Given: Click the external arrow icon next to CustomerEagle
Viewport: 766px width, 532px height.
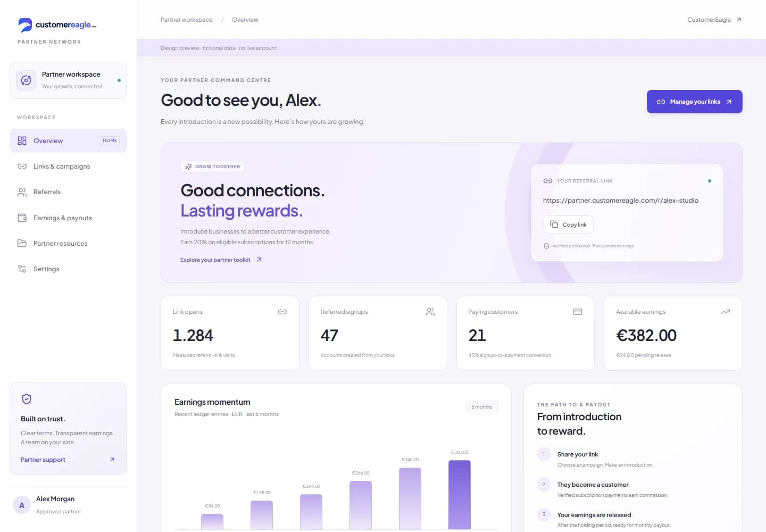Looking at the screenshot, I should 739,20.
